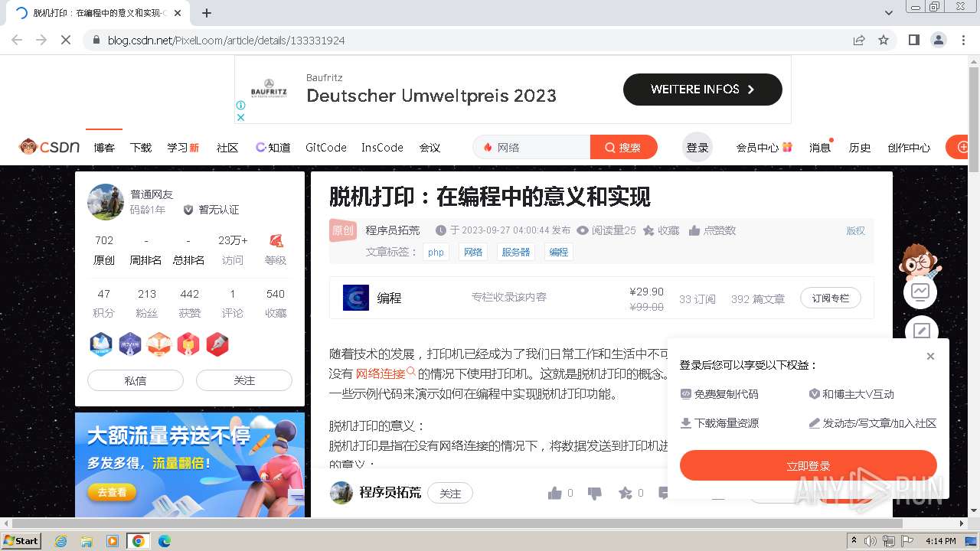Viewport: 980px width, 551px height.
Task: Click the red blog level badge icon
Action: click(276, 240)
